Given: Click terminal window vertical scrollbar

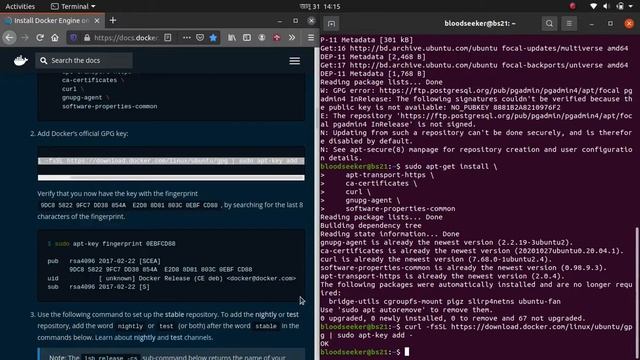Looking at the screenshot, I should (637, 292).
